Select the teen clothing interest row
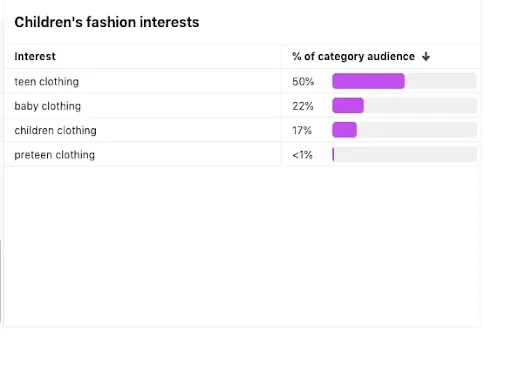Viewport: 512px width, 379px height. pyautogui.click(x=242, y=81)
